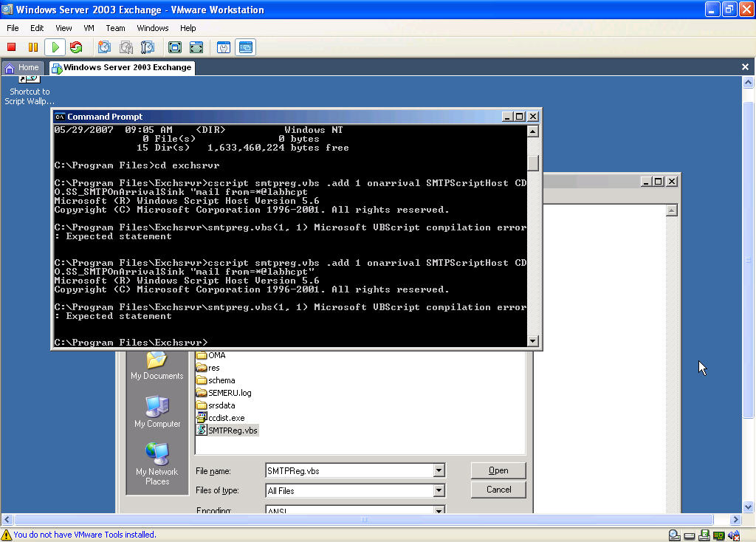Switch to the Home tab
The width and height of the screenshot is (756, 542).
pos(23,67)
